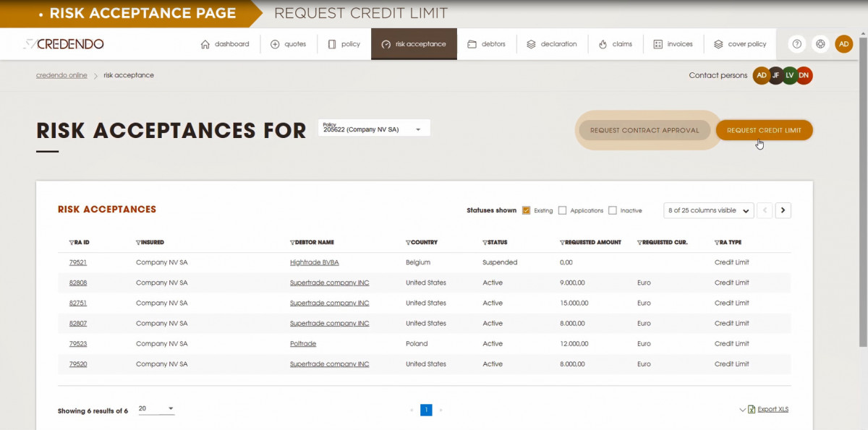Viewport: 868px width, 430px height.
Task: Open risk acceptance 79523
Action: [x=78, y=344]
